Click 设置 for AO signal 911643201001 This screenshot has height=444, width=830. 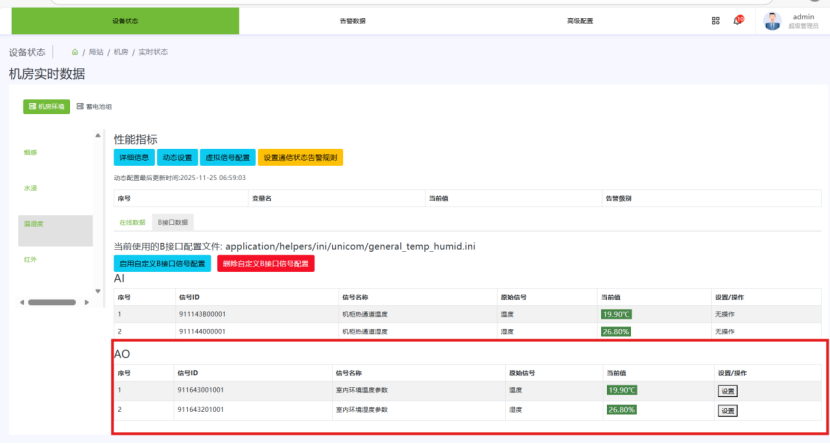pyautogui.click(x=727, y=410)
